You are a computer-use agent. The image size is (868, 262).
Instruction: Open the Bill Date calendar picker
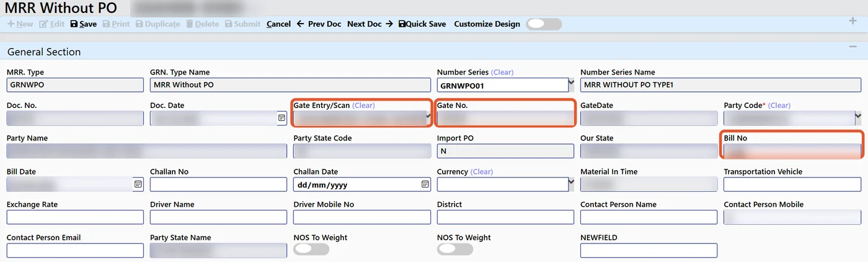coord(138,184)
